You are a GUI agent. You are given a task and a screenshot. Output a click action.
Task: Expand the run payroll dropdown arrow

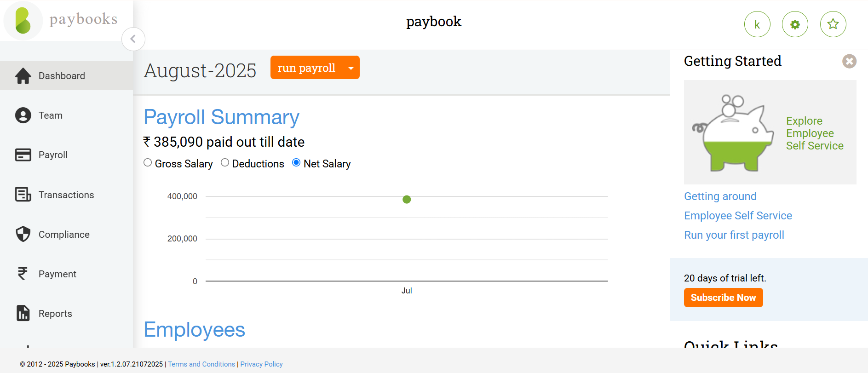click(x=351, y=68)
